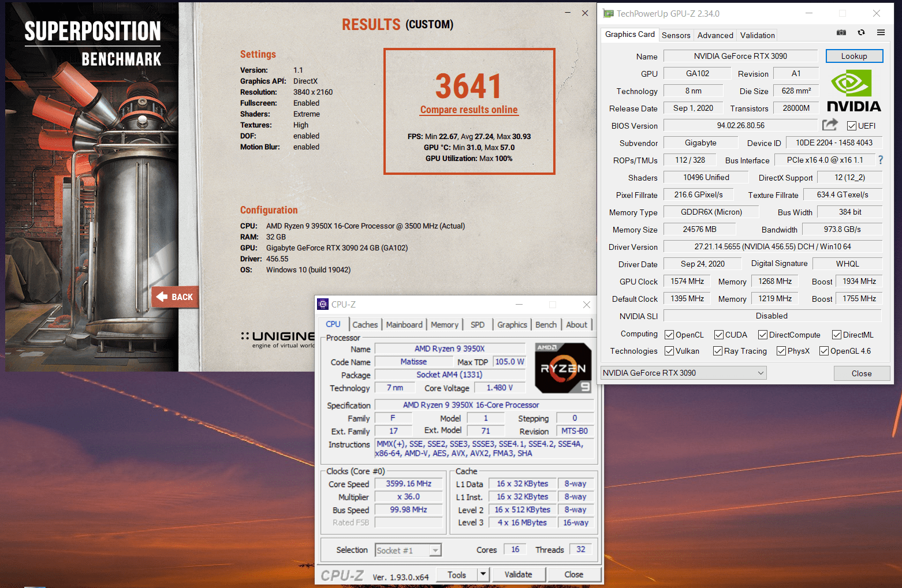Toggle the Ray Tracing checkbox
Image resolution: width=902 pixels, height=588 pixels.
pos(718,351)
